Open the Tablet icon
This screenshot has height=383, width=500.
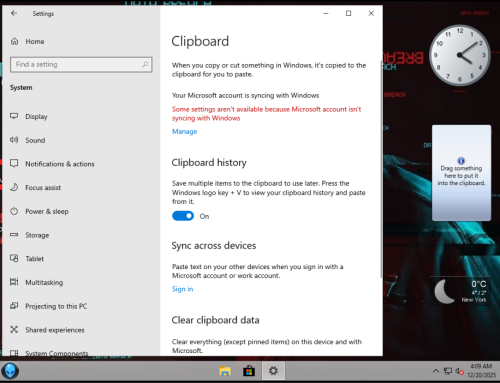coord(14,258)
